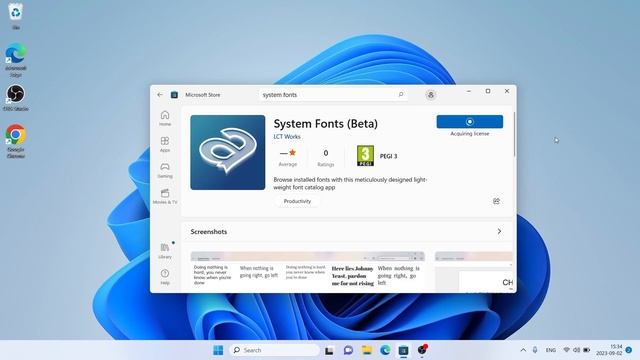This screenshot has width=640, height=360.
Task: Click the System Fonts (Beta) title
Action: (326, 124)
